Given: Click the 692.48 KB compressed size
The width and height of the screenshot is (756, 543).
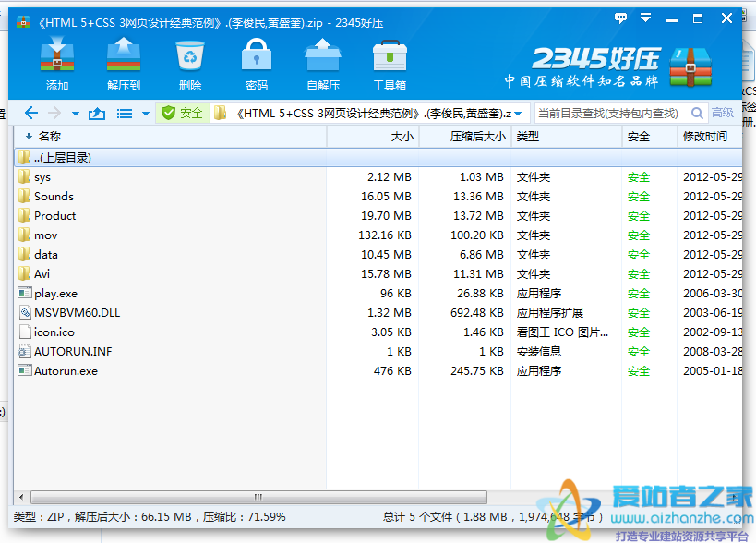Looking at the screenshot, I should coord(477,313).
